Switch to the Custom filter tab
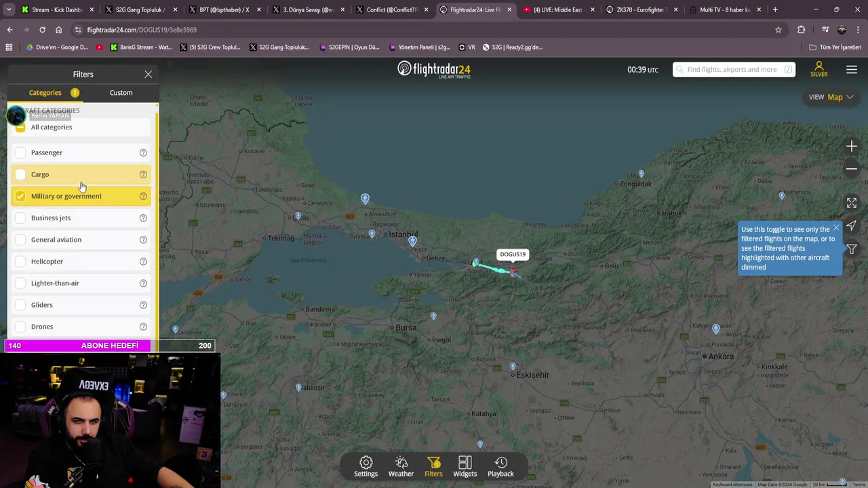Image resolution: width=868 pixels, height=488 pixels. (121, 92)
